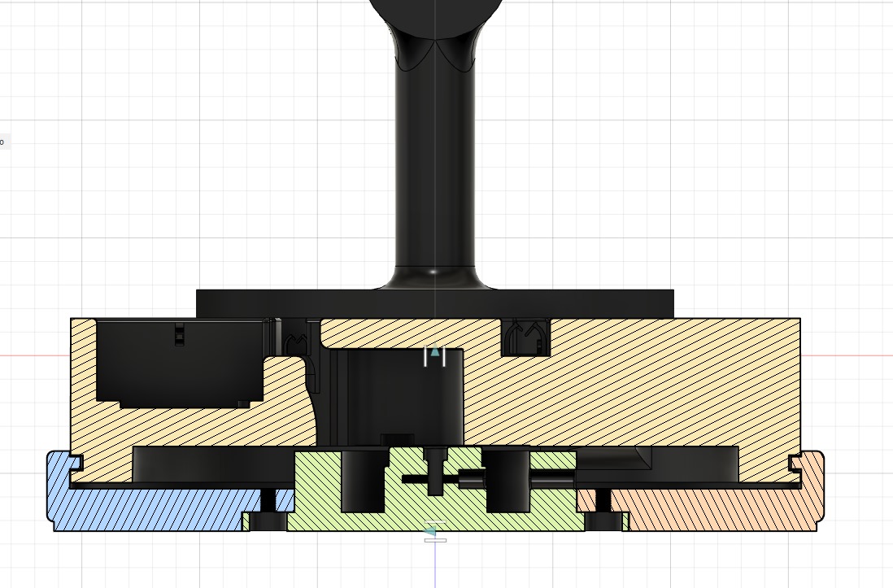Click the upper teal joint glyph
Image resolution: width=893 pixels, height=588 pixels.
pyautogui.click(x=435, y=353)
